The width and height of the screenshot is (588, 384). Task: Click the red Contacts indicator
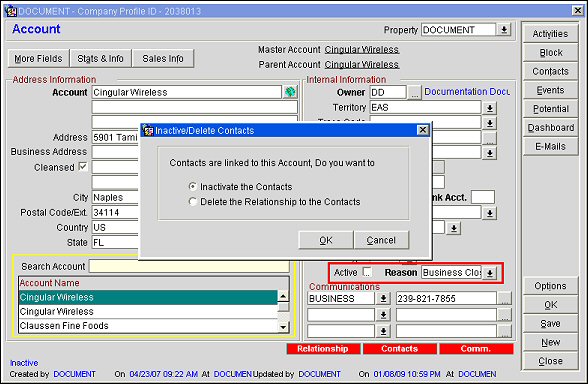[400, 349]
